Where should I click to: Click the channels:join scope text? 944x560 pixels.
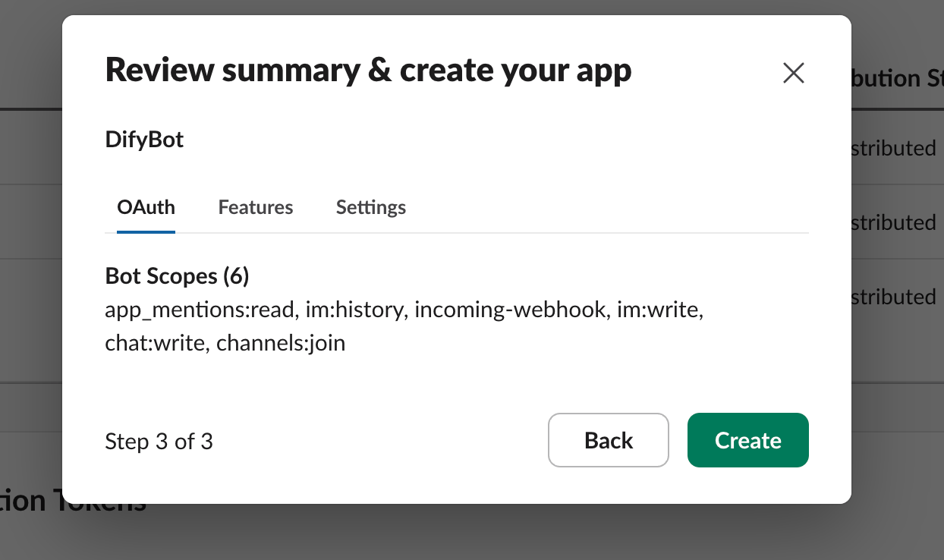tap(281, 344)
